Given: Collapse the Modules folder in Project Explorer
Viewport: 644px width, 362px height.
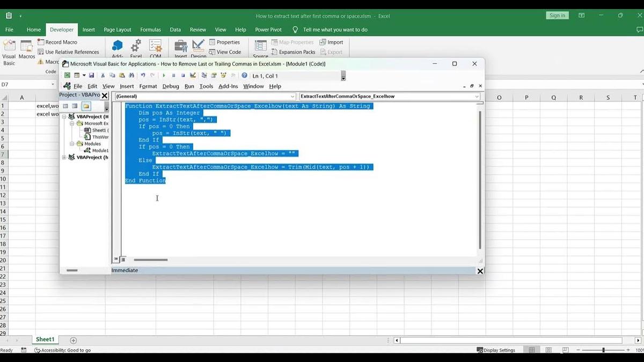Looking at the screenshot, I should pos(72,144).
